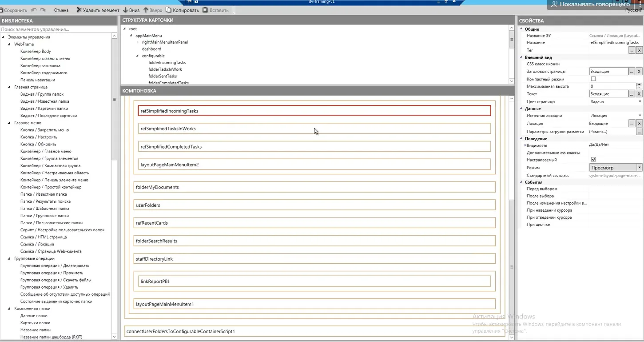Select the refSimplifiedCompletedTasks layout block

click(x=314, y=147)
